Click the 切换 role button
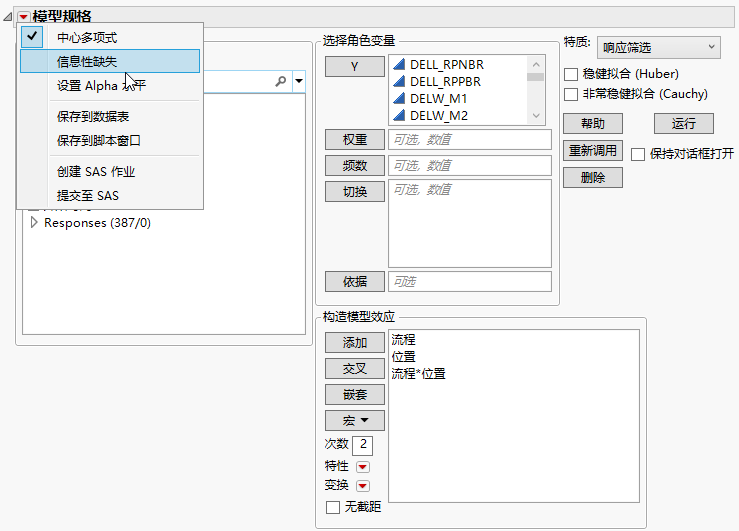This screenshot has height=531, width=739. pyautogui.click(x=354, y=191)
